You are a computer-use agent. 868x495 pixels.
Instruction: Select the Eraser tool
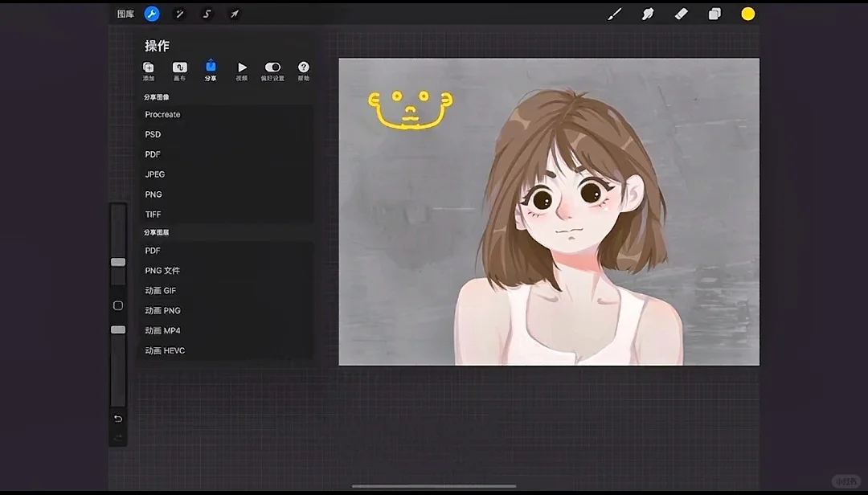coord(681,14)
